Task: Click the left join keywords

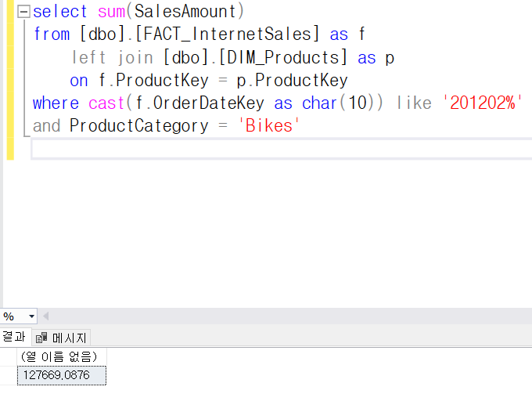Action: click(113, 57)
